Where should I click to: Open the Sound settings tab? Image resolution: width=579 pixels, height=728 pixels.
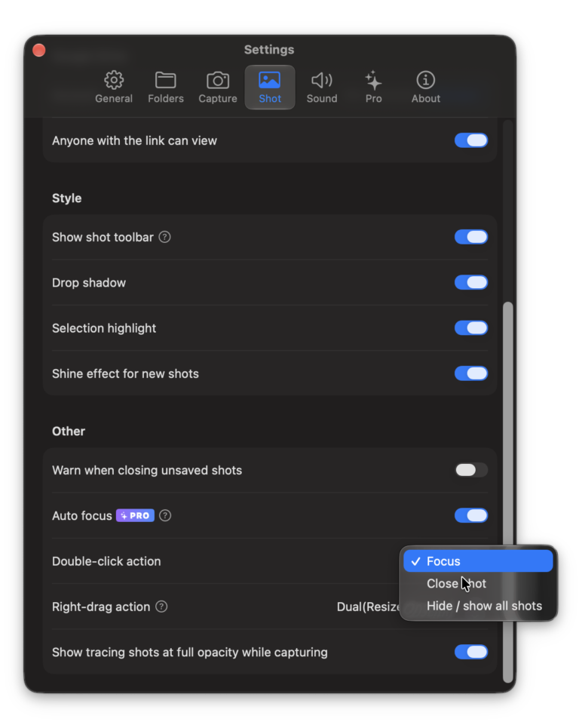click(321, 88)
